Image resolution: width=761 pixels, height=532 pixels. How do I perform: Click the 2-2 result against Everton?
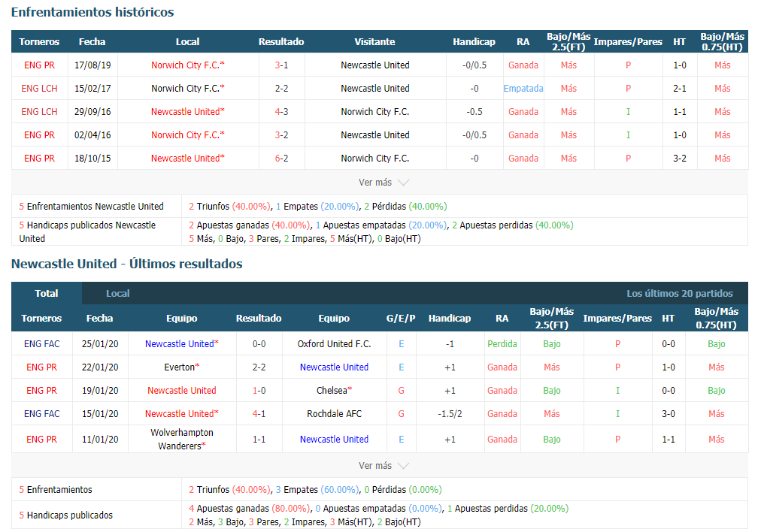259,367
